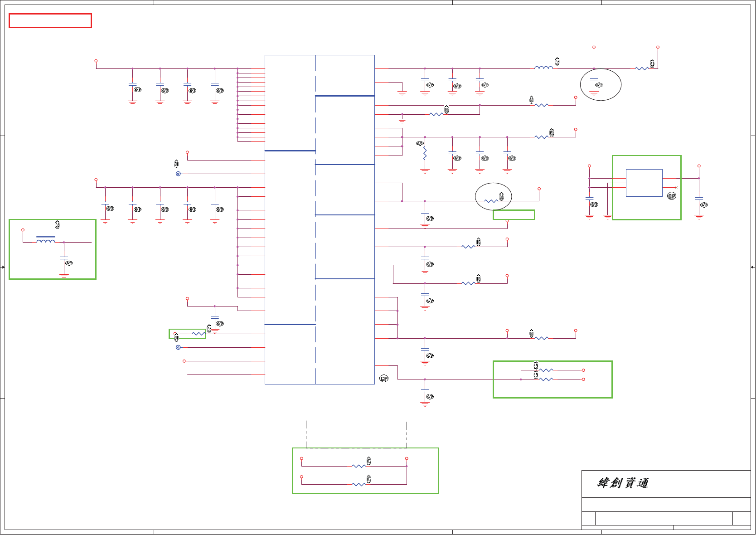Viewport: 756px width, 535px height.
Task: Click the upper blue test-point circle
Action: coord(178,174)
